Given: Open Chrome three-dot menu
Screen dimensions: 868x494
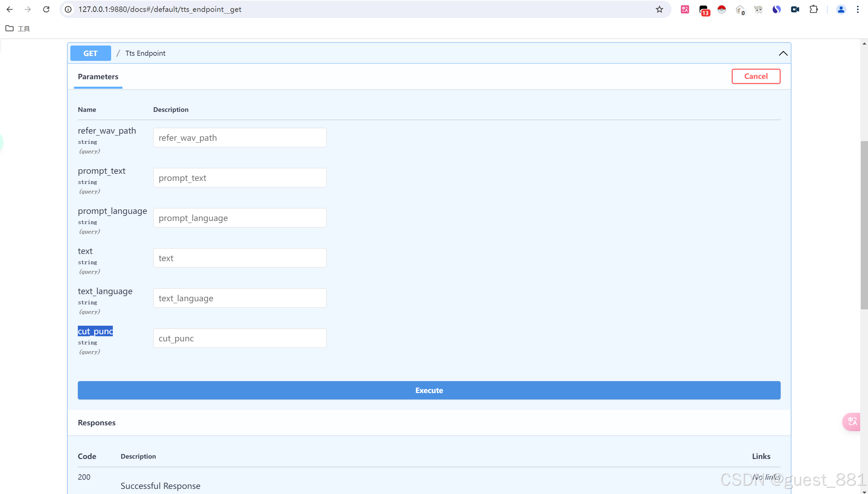Looking at the screenshot, I should tap(858, 9).
